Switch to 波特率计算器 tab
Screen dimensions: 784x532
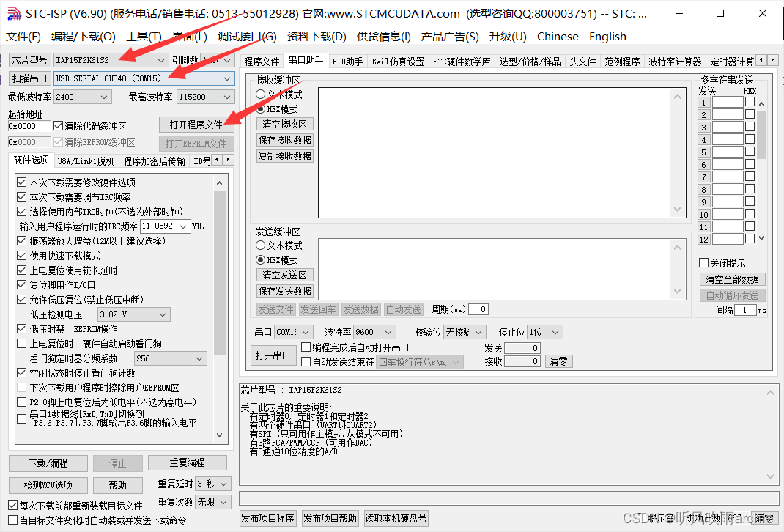tap(675, 61)
